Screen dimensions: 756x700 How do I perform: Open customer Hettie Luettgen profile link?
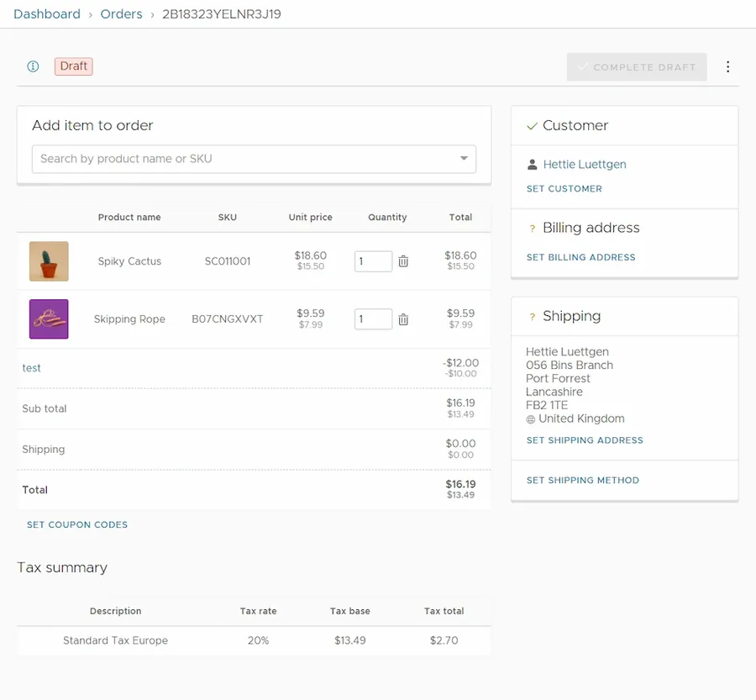click(x=585, y=165)
